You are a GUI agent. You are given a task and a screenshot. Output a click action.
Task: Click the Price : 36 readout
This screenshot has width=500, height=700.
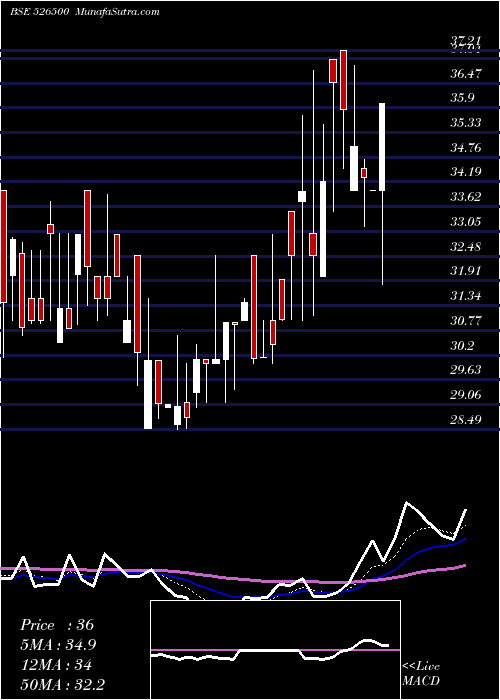coord(57,625)
